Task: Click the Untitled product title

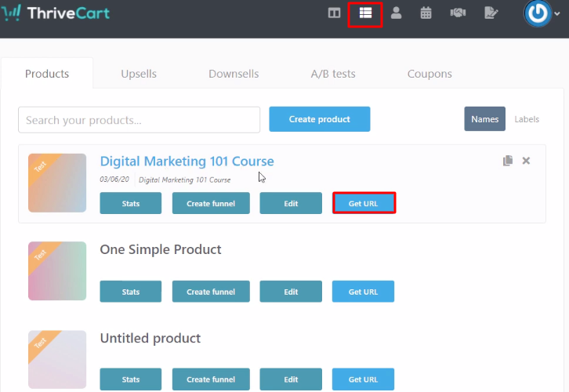Action: point(150,338)
